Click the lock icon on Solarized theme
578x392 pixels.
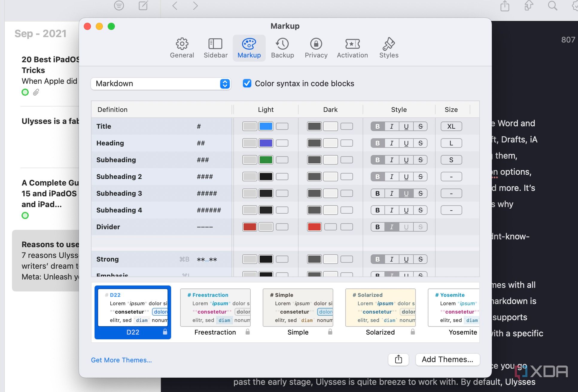click(x=413, y=332)
